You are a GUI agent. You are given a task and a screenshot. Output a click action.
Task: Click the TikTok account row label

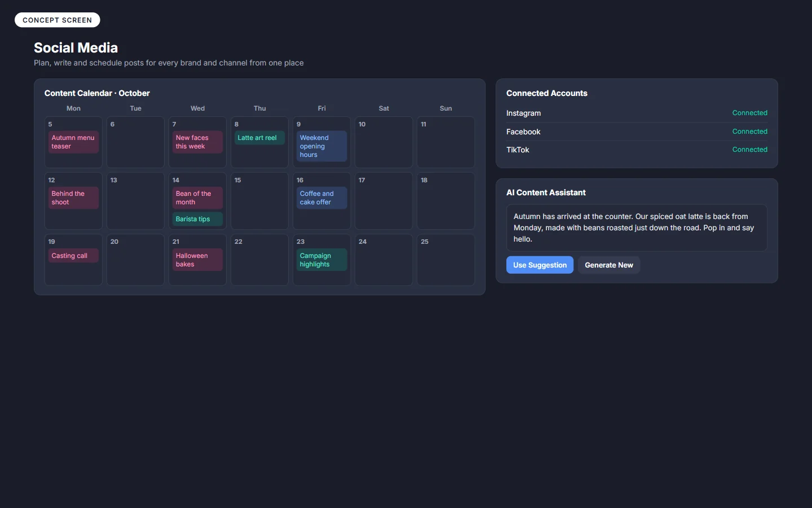pos(518,150)
